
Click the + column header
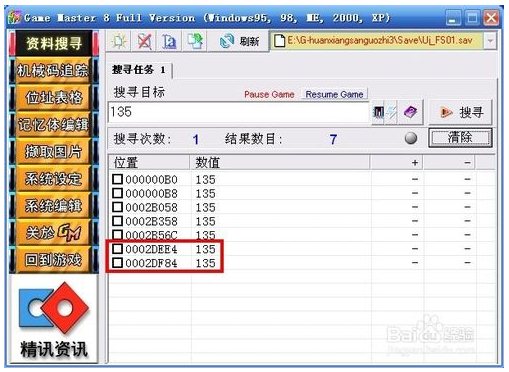pyautogui.click(x=397, y=163)
